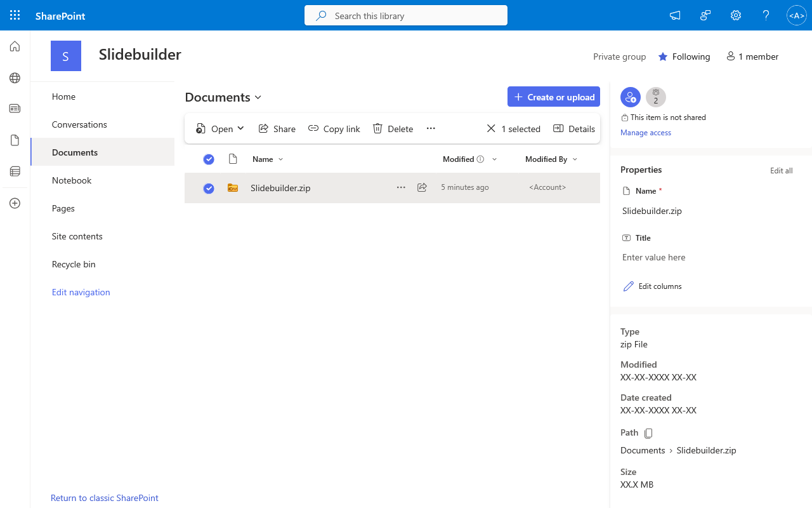
Task: Click the Slidebuilder site logo tile
Action: pyautogui.click(x=66, y=56)
